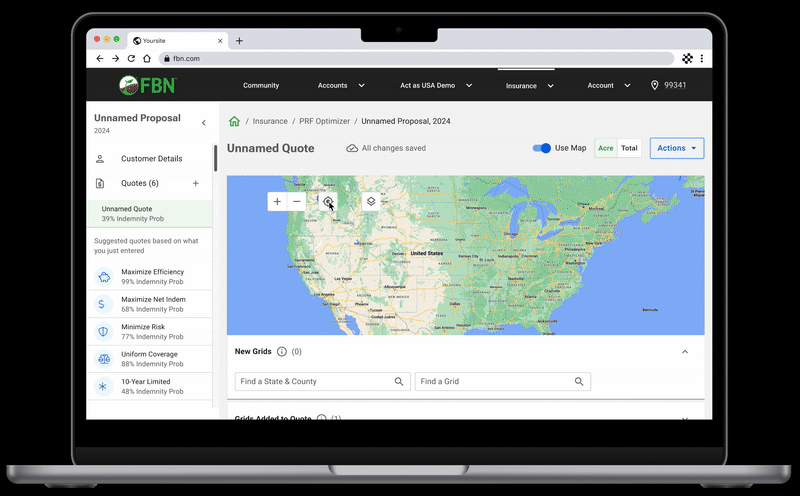Open the PRF Optimizer breadcrumb link
This screenshot has height=496, width=800.
click(x=324, y=121)
